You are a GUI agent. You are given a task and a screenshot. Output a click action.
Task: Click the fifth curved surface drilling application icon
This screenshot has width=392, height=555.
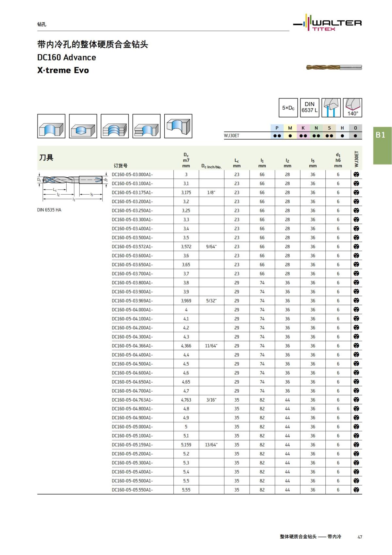pos(178,126)
